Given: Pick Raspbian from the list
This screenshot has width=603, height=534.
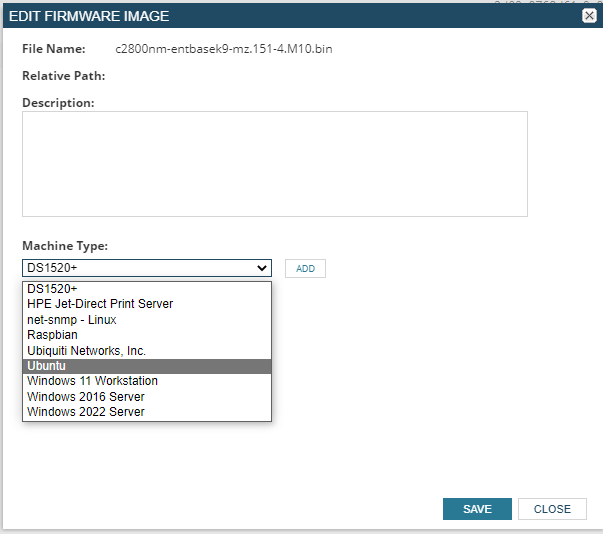Looking at the screenshot, I should pyautogui.click(x=147, y=335).
